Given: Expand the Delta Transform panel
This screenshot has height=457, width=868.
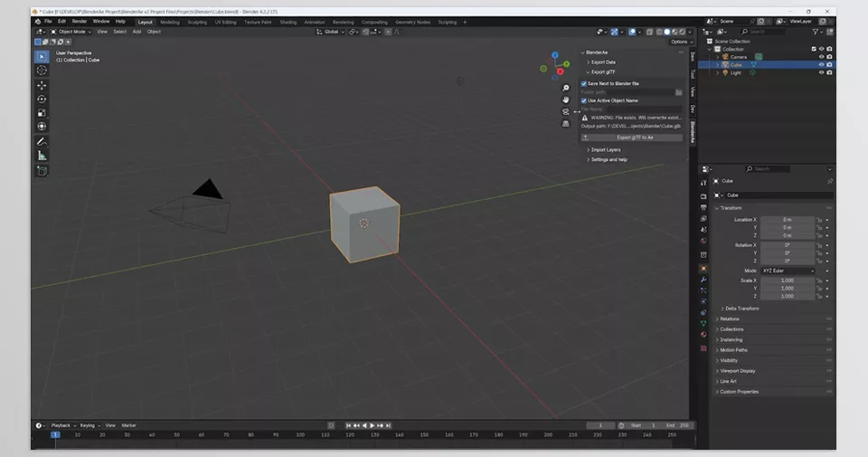Looking at the screenshot, I should pos(741,309).
